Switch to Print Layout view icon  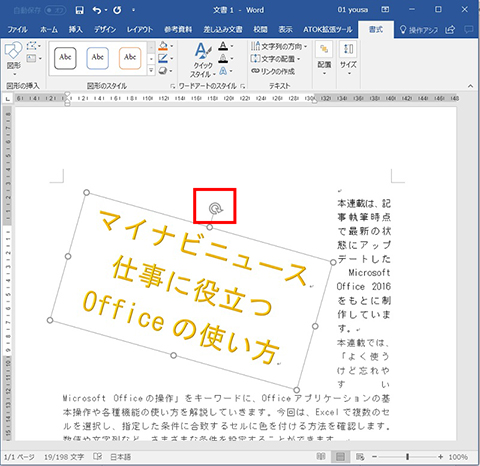pyautogui.click(x=340, y=456)
